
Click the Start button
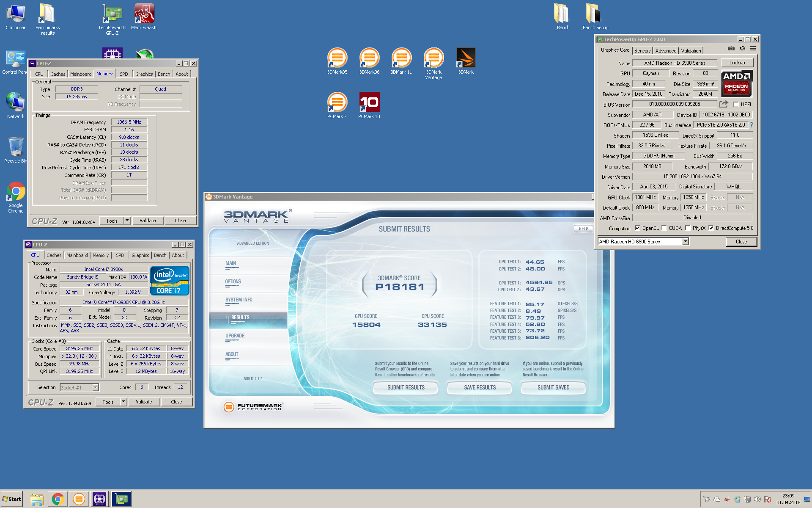pyautogui.click(x=11, y=499)
